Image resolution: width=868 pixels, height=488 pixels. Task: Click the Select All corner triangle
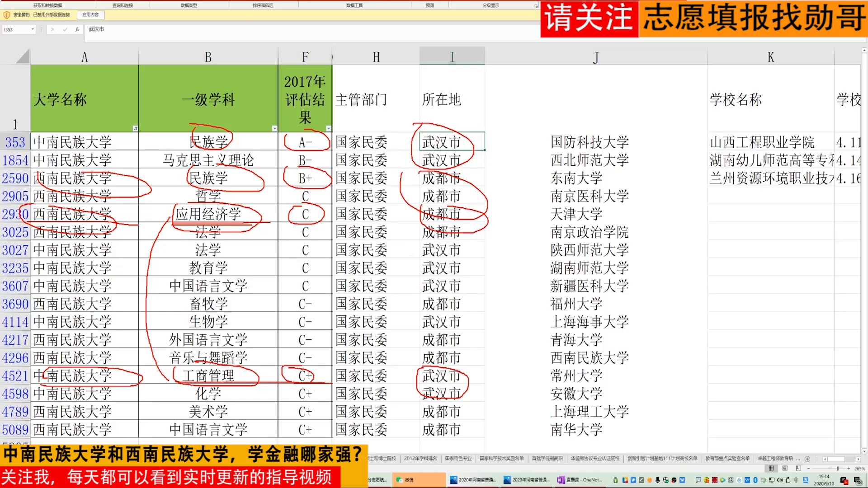tap(23, 56)
